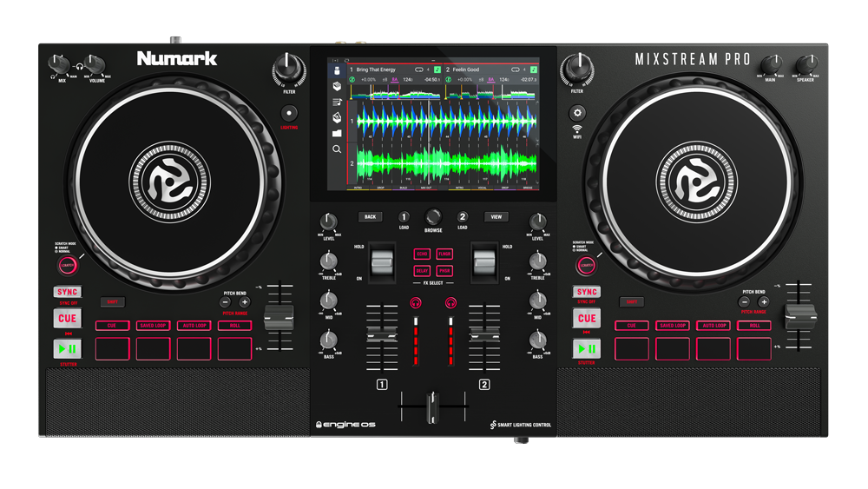The height and width of the screenshot is (489, 868).
Task: Tap the WIFI icon on the controller
Action: (x=577, y=130)
